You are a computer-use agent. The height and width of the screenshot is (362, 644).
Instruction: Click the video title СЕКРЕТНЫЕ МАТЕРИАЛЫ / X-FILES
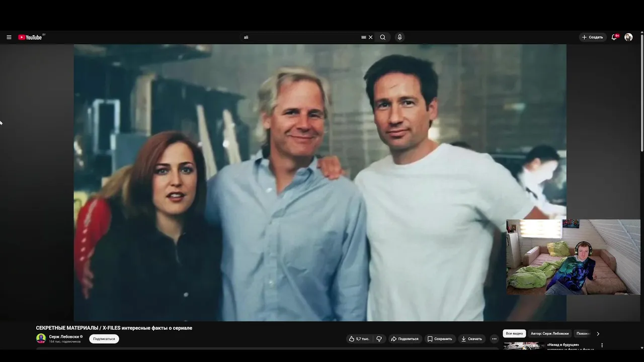114,328
